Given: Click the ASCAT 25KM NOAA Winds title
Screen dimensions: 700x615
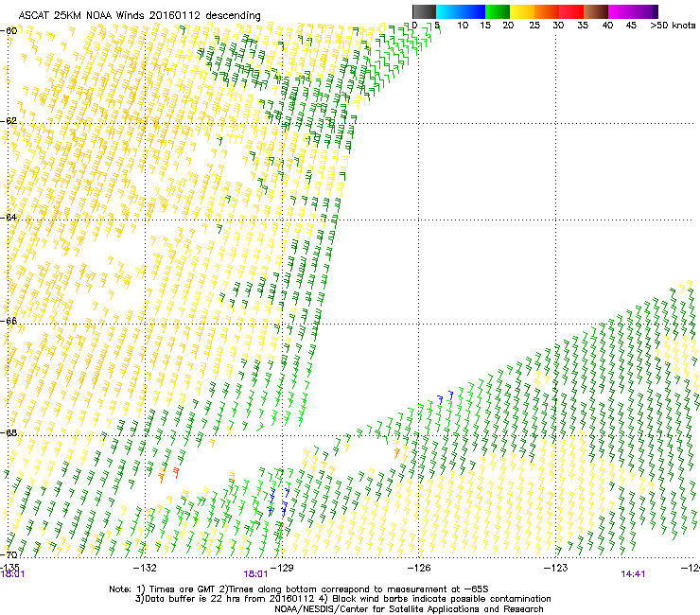Looking at the screenshot, I should tap(139, 15).
